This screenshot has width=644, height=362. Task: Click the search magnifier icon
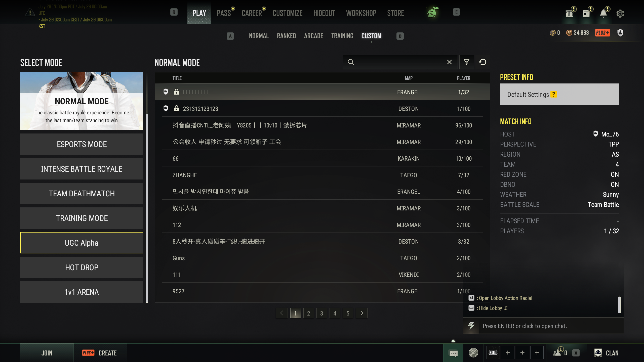(351, 62)
